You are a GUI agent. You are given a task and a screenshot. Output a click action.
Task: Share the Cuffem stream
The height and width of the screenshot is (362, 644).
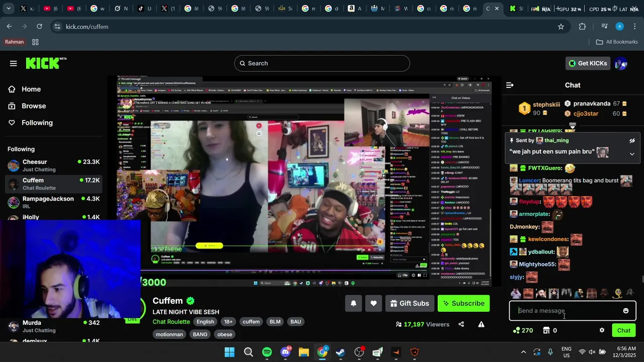(x=461, y=324)
